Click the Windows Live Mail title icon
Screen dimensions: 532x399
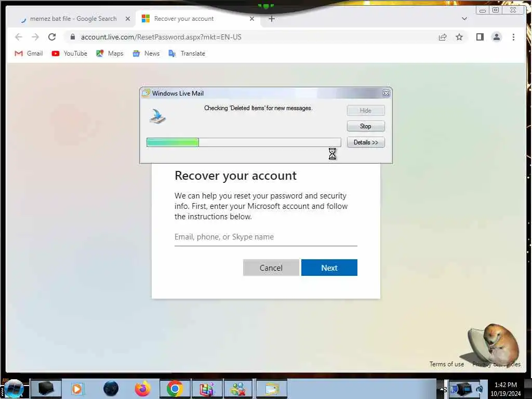[146, 93]
